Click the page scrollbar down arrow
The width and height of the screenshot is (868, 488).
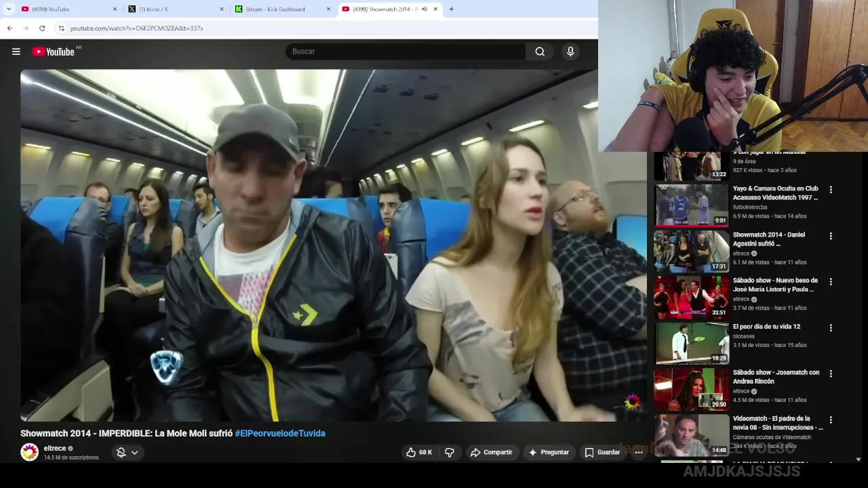(859, 459)
